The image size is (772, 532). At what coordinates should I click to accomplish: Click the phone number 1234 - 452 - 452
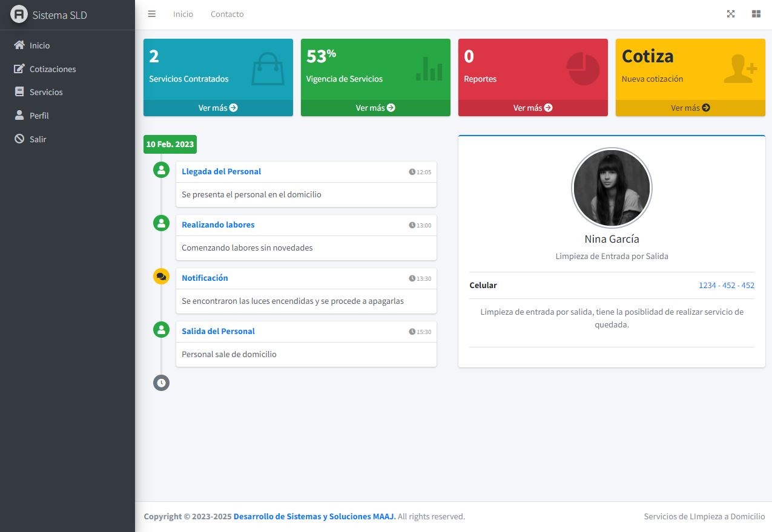click(726, 285)
